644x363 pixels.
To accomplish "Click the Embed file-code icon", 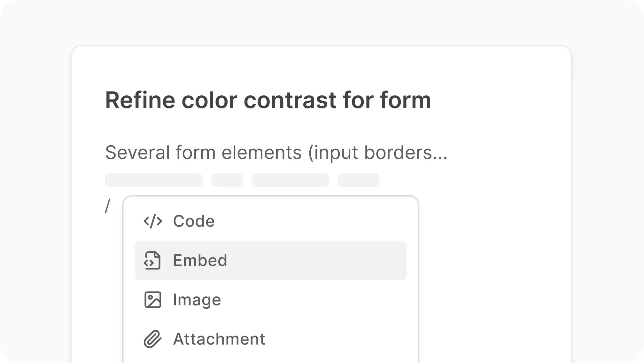I will click(x=152, y=260).
